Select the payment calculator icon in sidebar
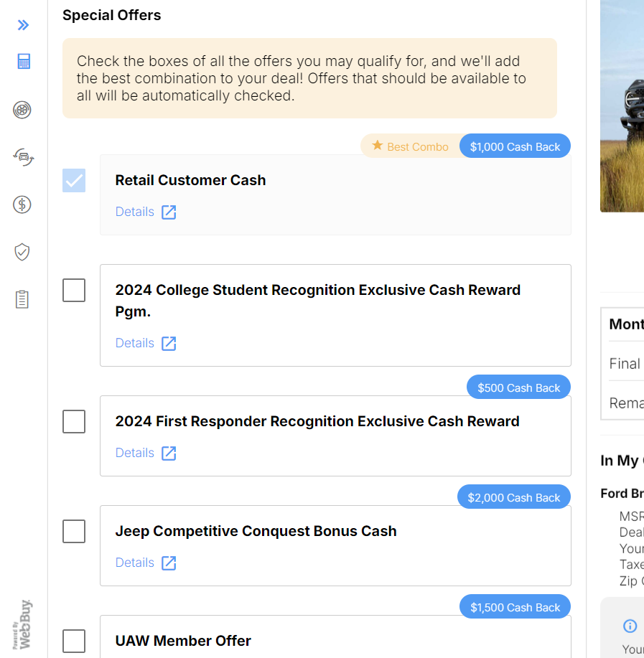The image size is (644, 658). click(x=22, y=61)
